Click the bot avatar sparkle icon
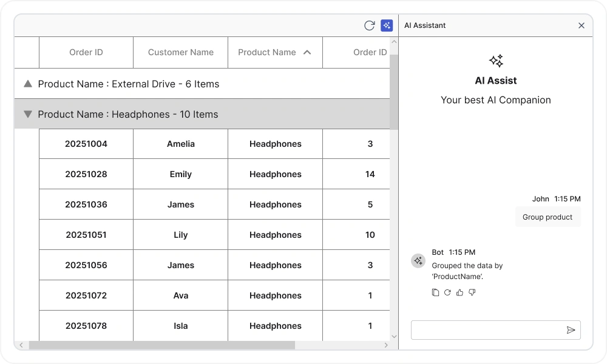The height and width of the screenshot is (364, 607). (x=418, y=261)
